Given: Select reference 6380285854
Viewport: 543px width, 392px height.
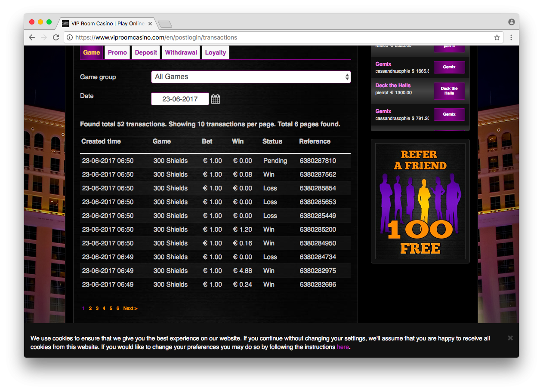Looking at the screenshot, I should (x=318, y=188).
